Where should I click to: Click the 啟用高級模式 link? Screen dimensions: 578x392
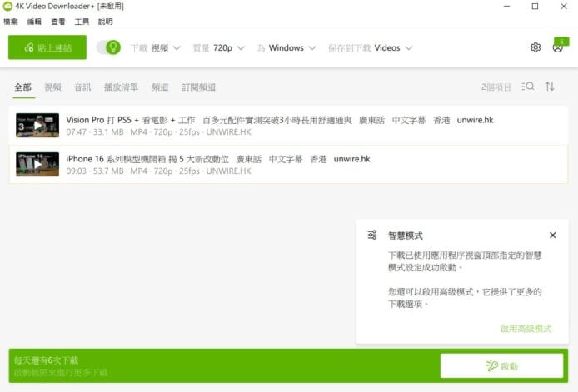click(x=526, y=328)
